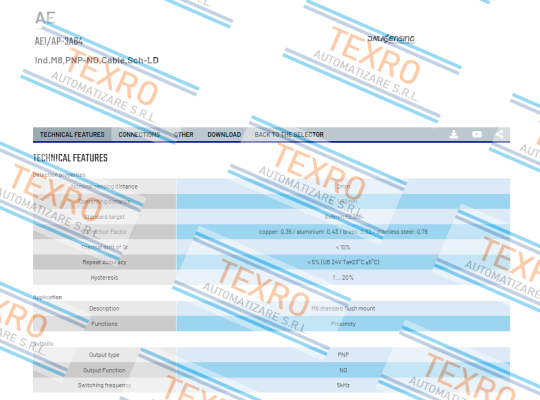Screen dimensions: 540x400
Task: Click the Ind.M8,PNP-NO,Cable,Sch-LD description
Action: (96, 60)
